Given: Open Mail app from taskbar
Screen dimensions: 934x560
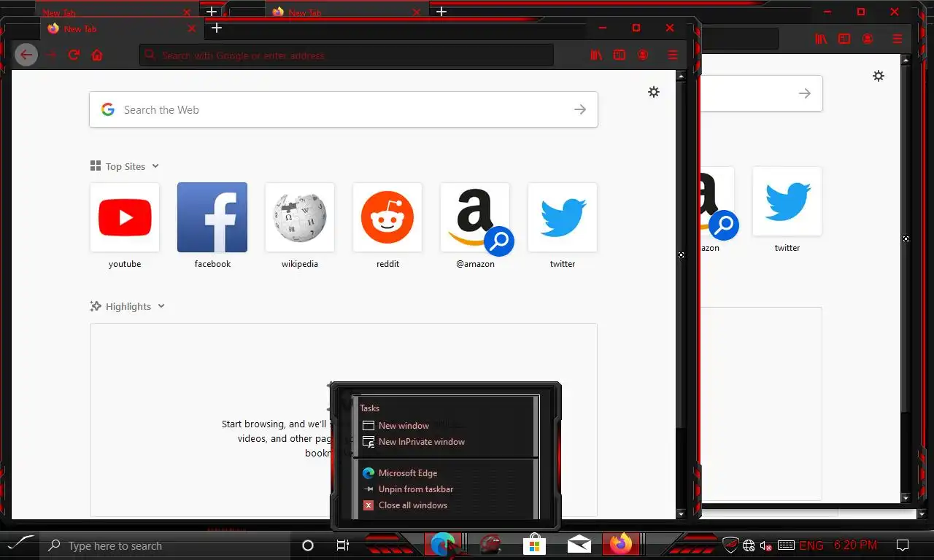Looking at the screenshot, I should coord(579,545).
